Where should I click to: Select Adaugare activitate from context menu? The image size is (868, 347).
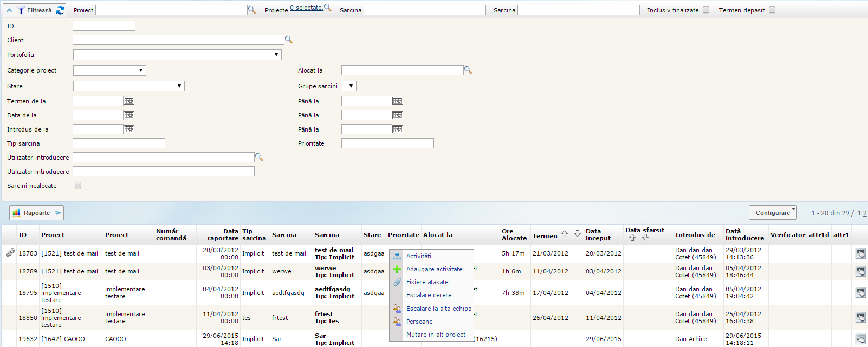click(x=434, y=269)
